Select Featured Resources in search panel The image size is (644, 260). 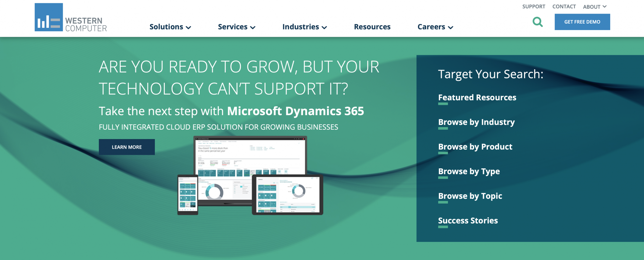click(x=477, y=97)
